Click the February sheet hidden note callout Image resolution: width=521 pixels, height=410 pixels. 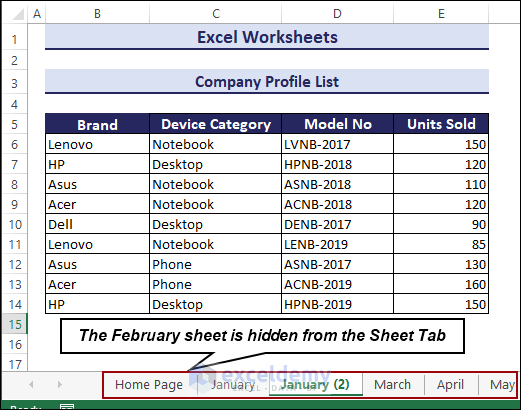point(262,336)
